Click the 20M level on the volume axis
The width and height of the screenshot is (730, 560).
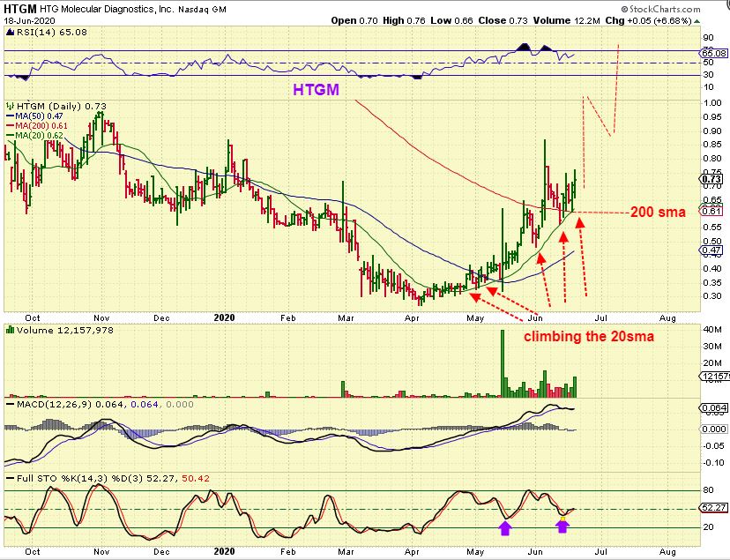click(712, 363)
